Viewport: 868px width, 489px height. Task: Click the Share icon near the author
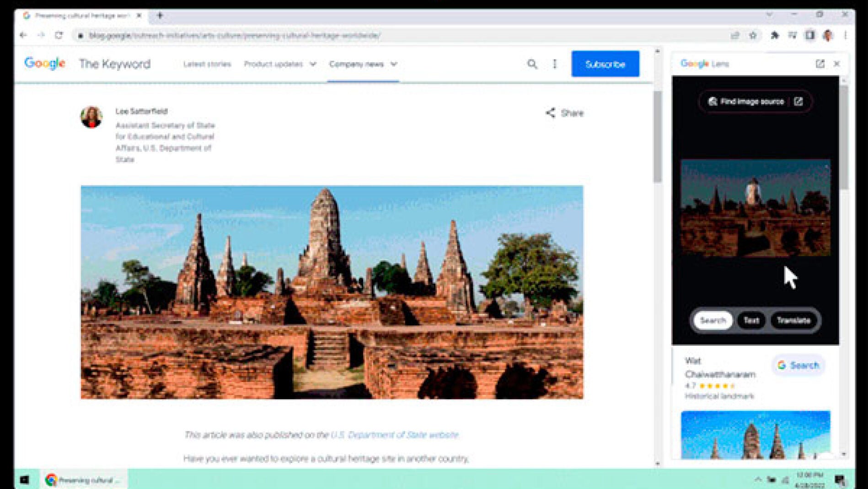pos(551,113)
